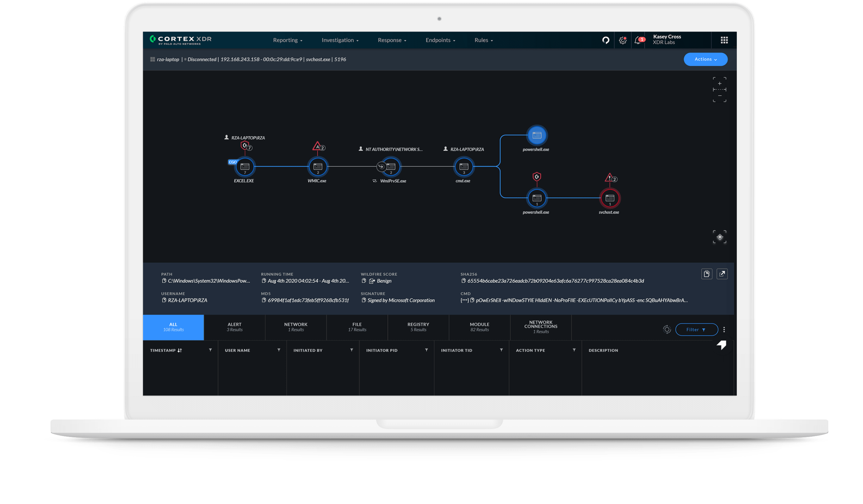
Task: Open the Filter dropdown button
Action: point(696,329)
